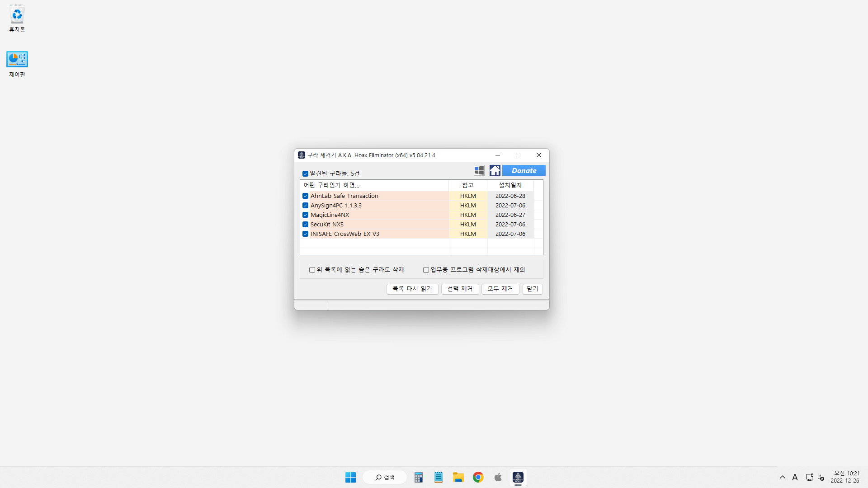Image resolution: width=868 pixels, height=488 pixels.
Task: Sort by the 어떤 구라인가 하면... column header
Action: [x=374, y=185]
